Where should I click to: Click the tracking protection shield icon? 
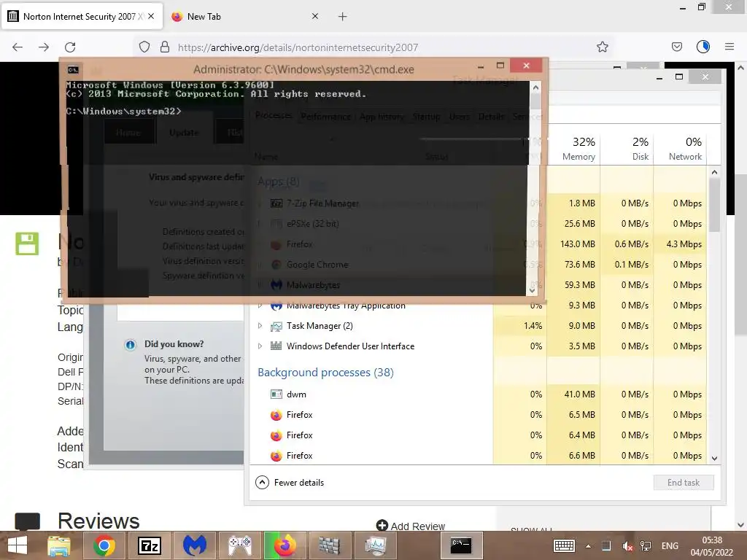point(144,47)
